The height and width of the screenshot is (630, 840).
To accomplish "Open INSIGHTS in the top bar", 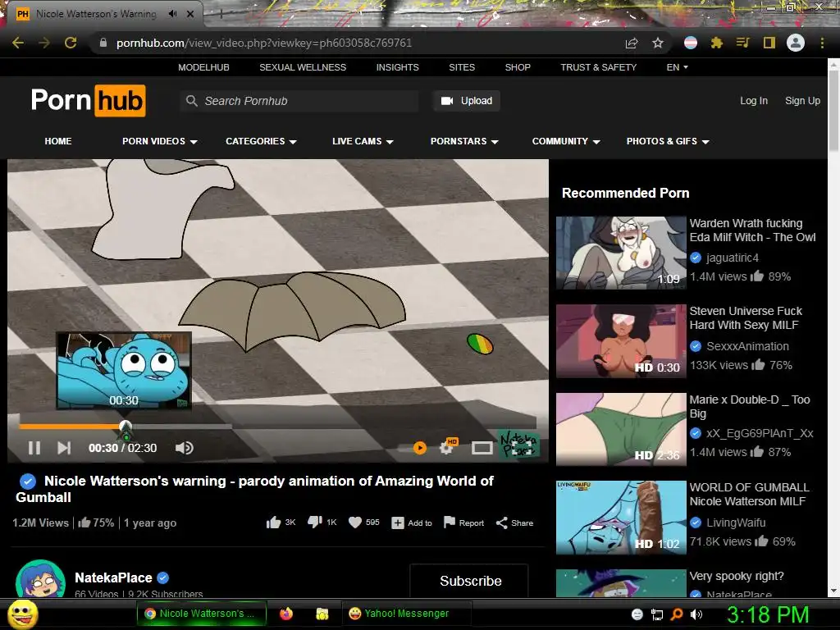I will coord(398,67).
